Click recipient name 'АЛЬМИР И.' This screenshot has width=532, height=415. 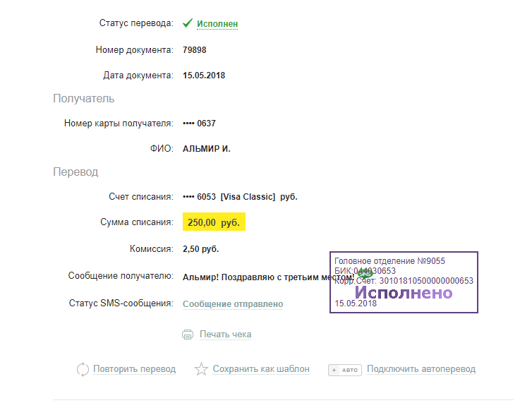(207, 149)
